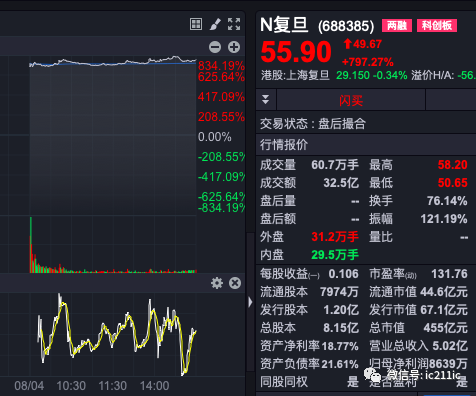476x396 pixels.
Task: Click the 流通股本 value 7974万
Action: pyautogui.click(x=339, y=292)
